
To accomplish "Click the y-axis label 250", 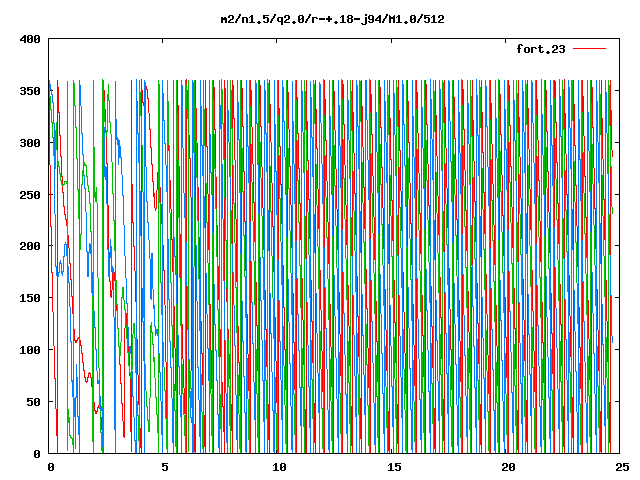I will pos(30,195).
